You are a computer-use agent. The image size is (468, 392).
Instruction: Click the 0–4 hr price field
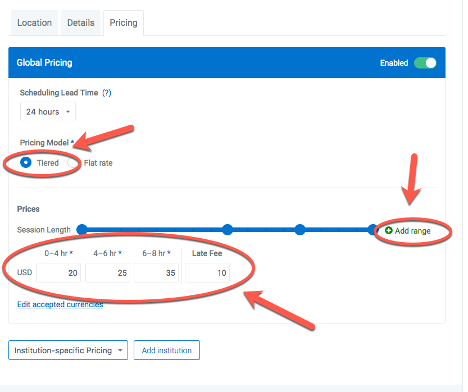click(x=58, y=273)
